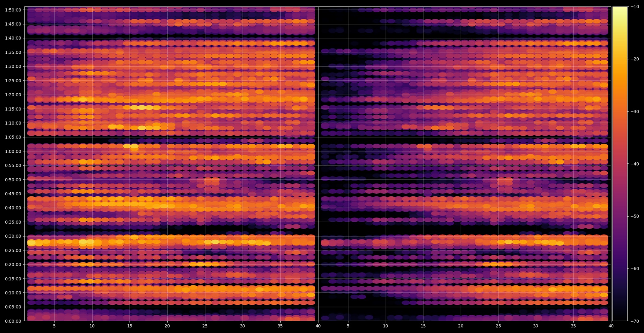Click the 0:50:00 time axis label

13,180
